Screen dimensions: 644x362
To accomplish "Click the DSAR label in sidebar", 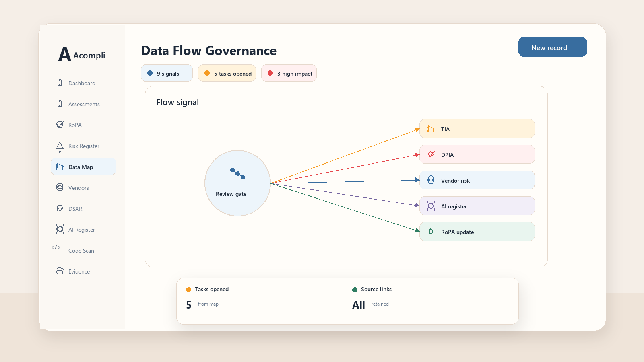I will point(75,209).
